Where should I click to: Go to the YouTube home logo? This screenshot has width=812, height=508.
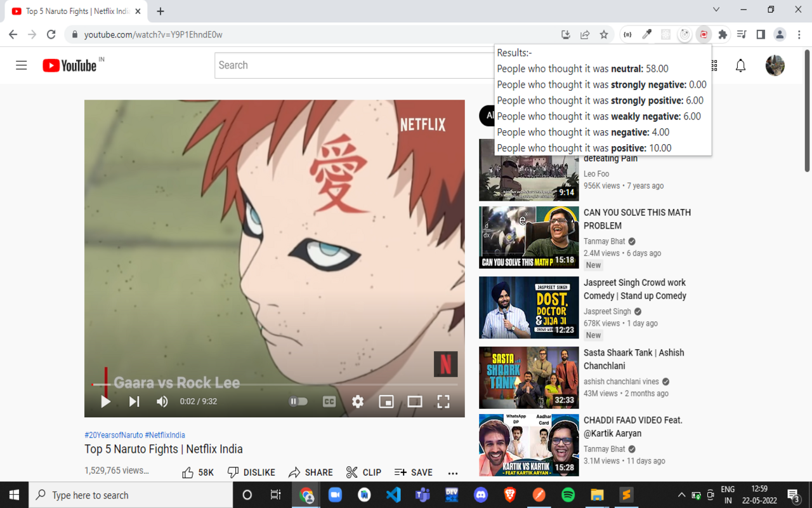click(70, 65)
